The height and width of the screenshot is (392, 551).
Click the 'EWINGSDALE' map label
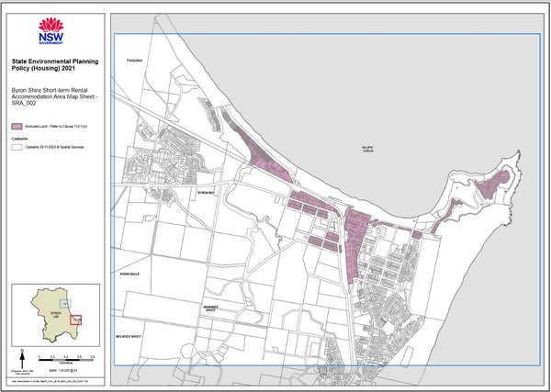pos(129,274)
